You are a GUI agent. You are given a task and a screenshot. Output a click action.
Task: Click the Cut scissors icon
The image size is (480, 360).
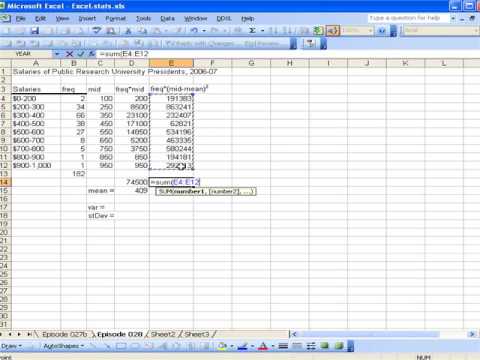point(128,31)
